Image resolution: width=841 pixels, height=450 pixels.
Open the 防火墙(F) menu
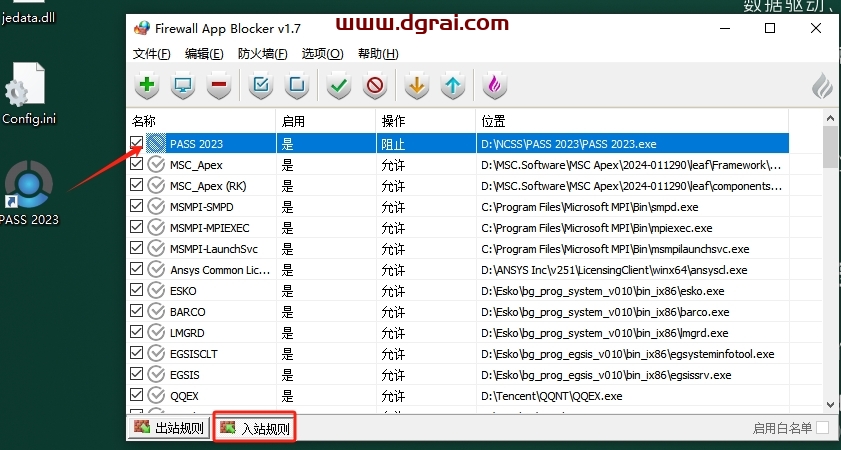pos(263,54)
